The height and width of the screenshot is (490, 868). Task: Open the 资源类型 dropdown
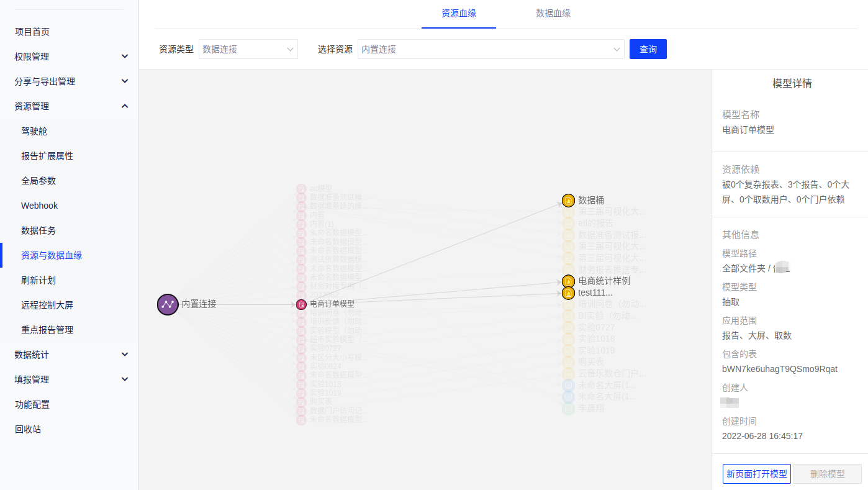(248, 49)
